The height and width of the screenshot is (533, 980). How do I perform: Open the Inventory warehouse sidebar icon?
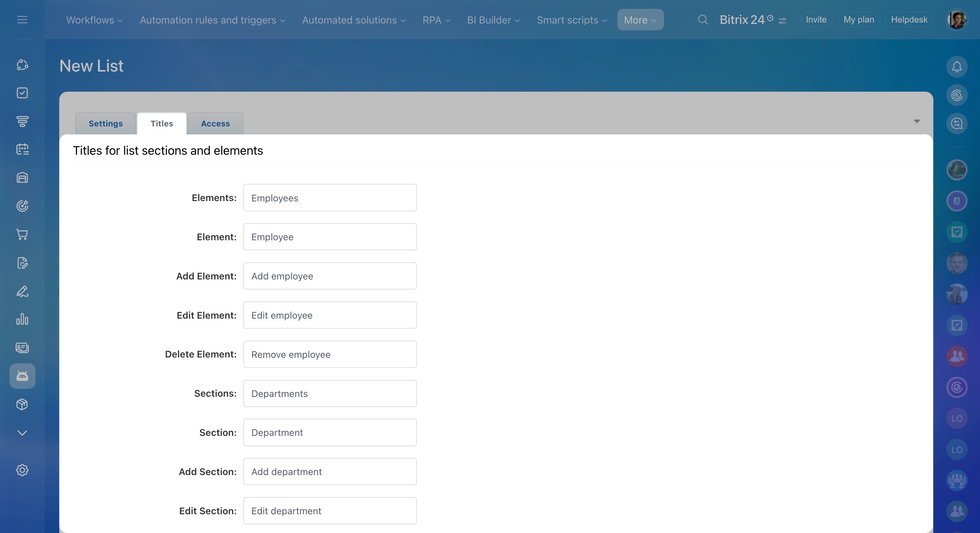pos(22,178)
